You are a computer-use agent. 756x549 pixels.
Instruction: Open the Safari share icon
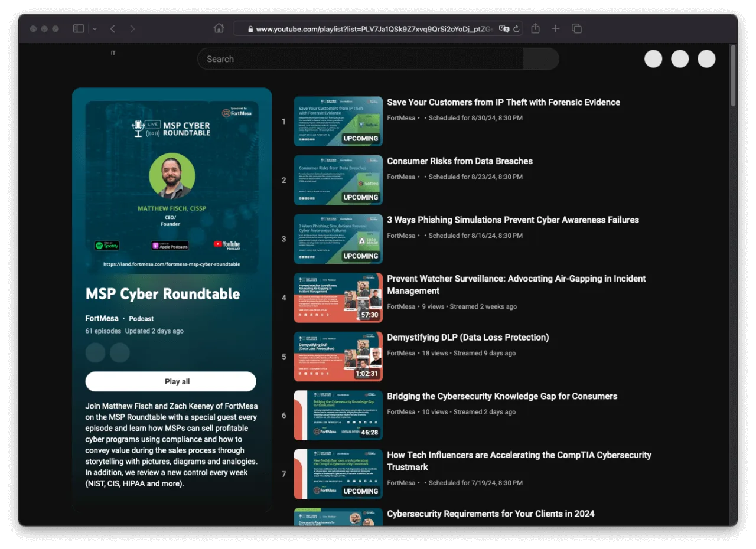(x=535, y=28)
